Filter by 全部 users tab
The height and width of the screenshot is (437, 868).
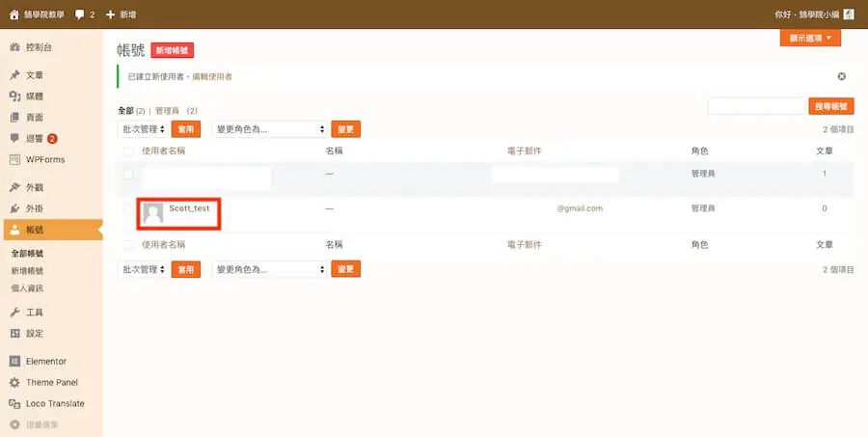125,111
